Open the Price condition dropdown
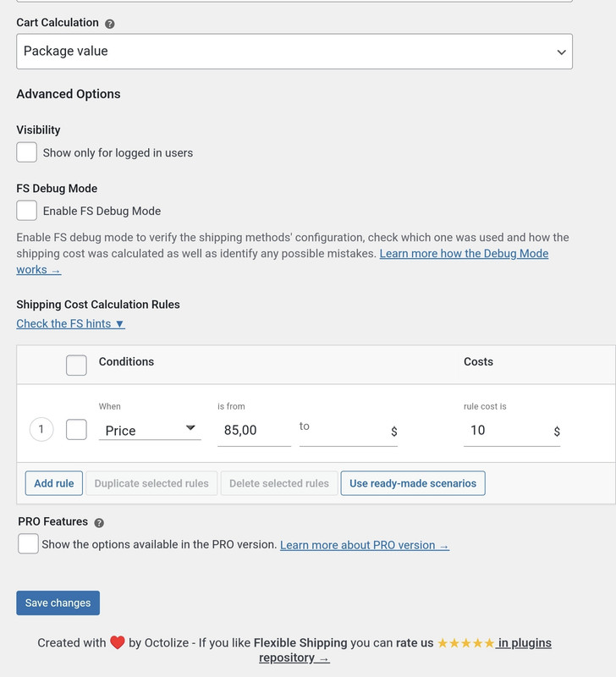The height and width of the screenshot is (677, 616). coord(150,430)
